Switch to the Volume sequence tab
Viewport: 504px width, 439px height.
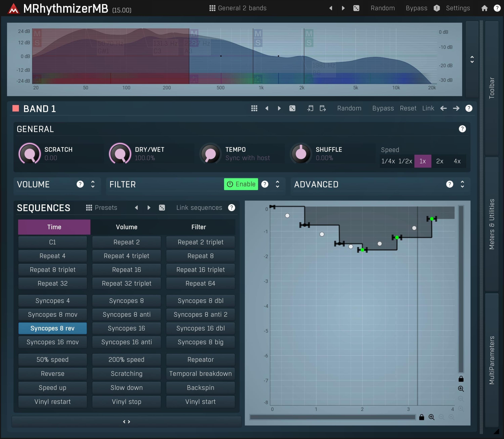point(126,227)
